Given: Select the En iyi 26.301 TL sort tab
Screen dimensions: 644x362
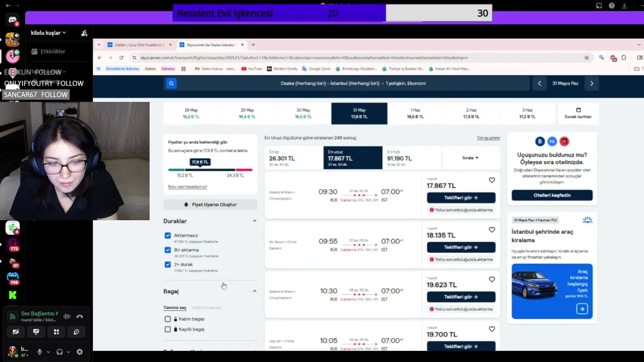Looking at the screenshot, I should (x=293, y=158).
